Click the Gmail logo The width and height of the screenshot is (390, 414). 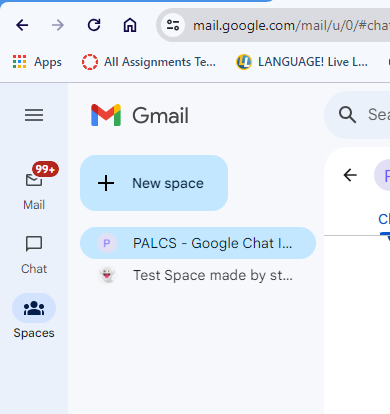pyautogui.click(x=140, y=115)
